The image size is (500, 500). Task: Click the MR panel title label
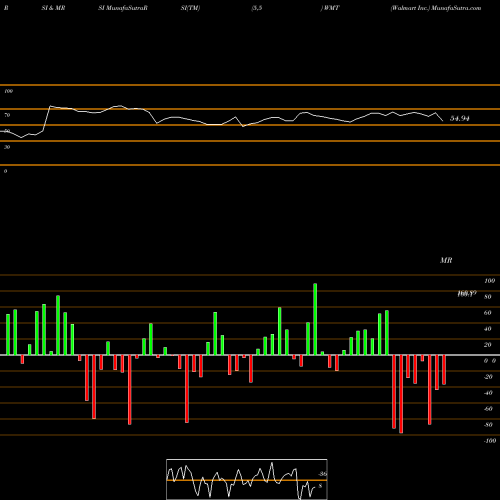coord(446,260)
